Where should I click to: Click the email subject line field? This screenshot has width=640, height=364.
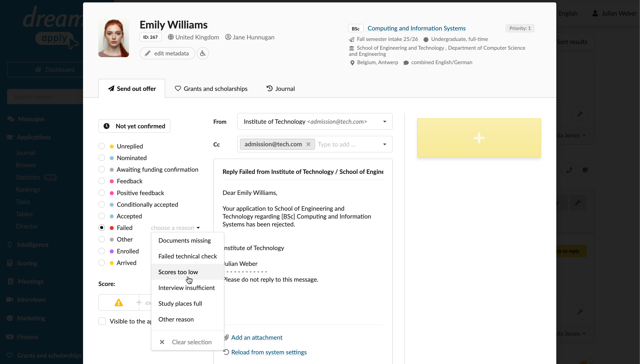pos(303,172)
